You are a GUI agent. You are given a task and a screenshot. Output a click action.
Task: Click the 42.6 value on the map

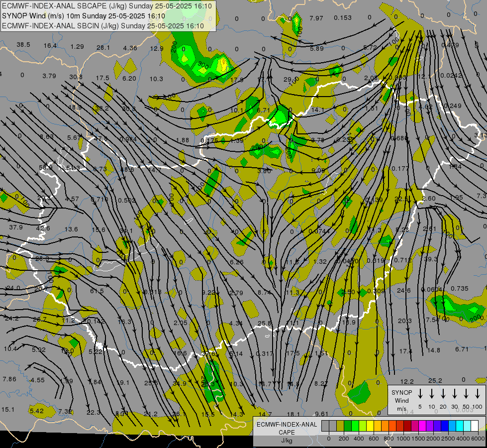coord(43,228)
